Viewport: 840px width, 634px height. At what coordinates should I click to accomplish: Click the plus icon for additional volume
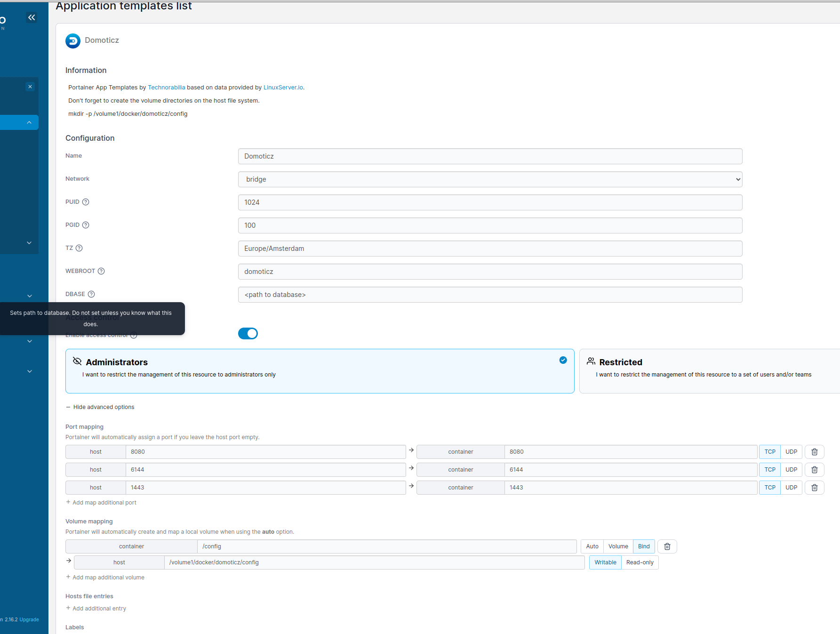coord(68,577)
